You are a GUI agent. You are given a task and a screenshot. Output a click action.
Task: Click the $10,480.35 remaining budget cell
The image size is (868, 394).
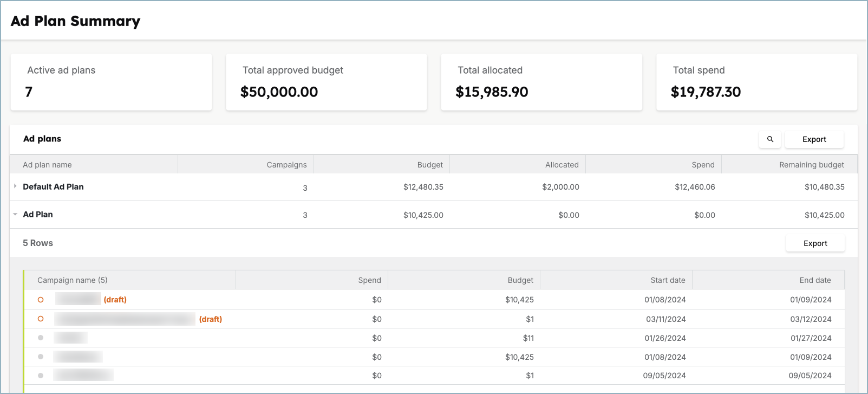(x=824, y=187)
